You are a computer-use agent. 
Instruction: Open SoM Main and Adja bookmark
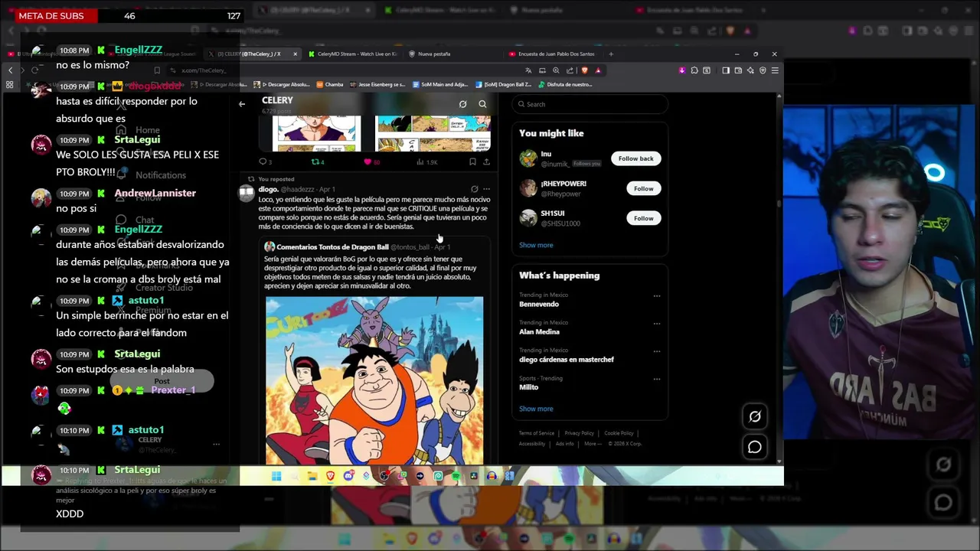[x=440, y=85]
